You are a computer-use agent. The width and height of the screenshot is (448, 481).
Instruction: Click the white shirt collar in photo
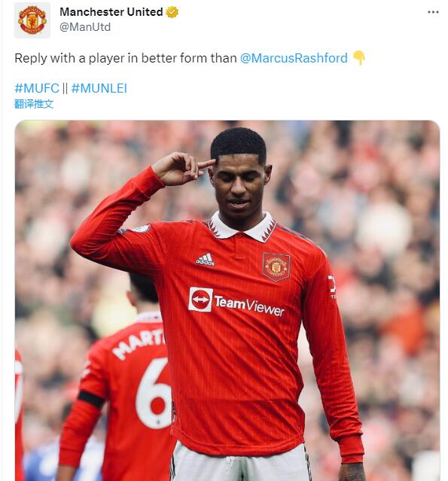242,227
